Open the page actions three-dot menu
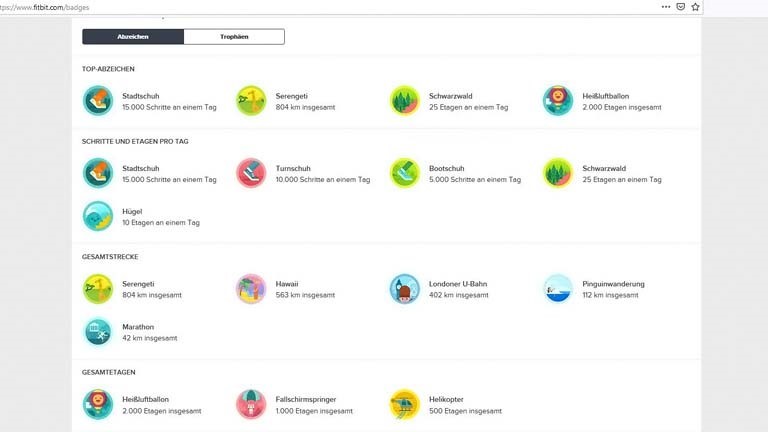 point(666,6)
